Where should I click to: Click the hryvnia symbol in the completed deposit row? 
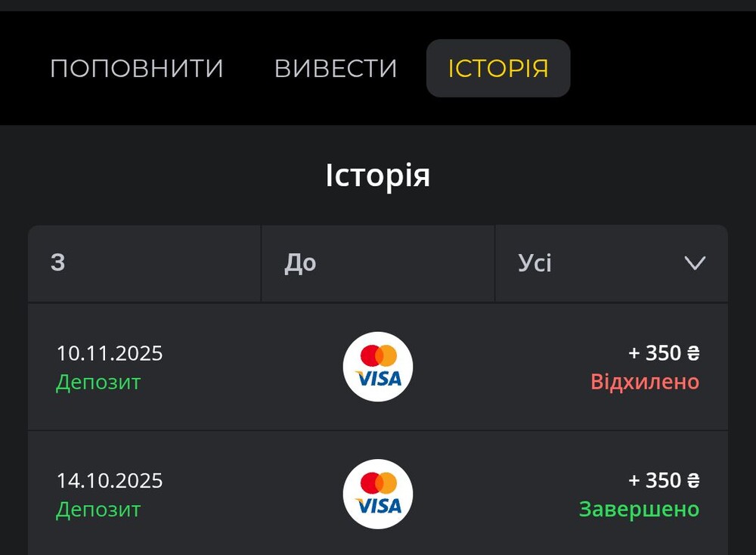click(693, 480)
